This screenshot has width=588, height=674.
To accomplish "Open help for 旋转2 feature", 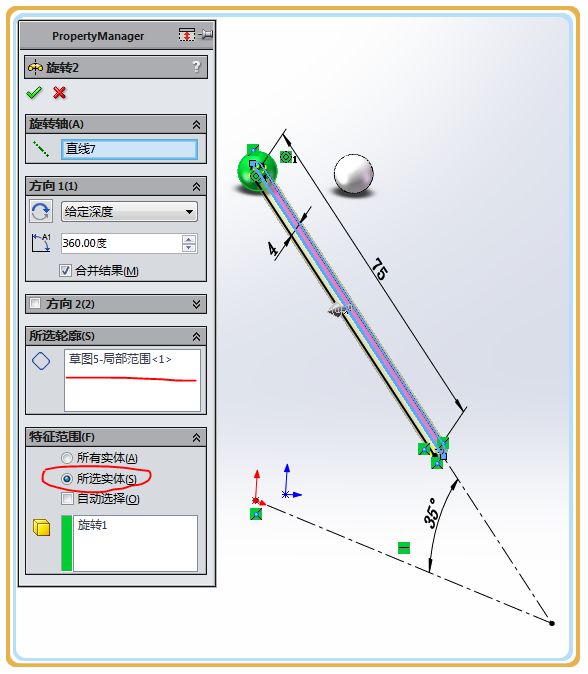I will pyautogui.click(x=196, y=67).
